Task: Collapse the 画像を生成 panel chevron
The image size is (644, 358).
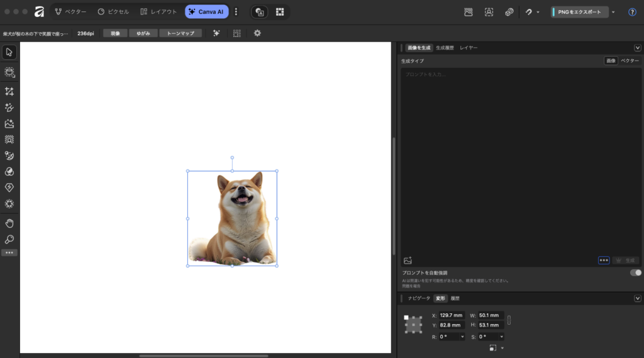Action: [637, 48]
